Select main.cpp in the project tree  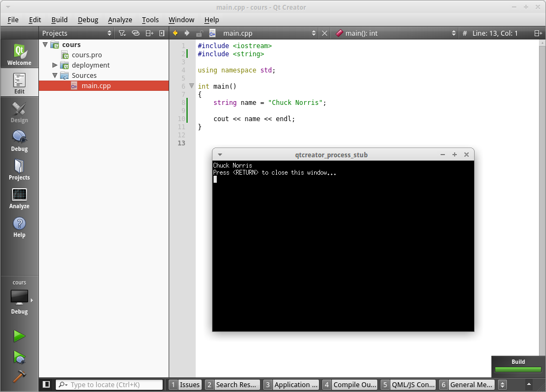point(96,85)
